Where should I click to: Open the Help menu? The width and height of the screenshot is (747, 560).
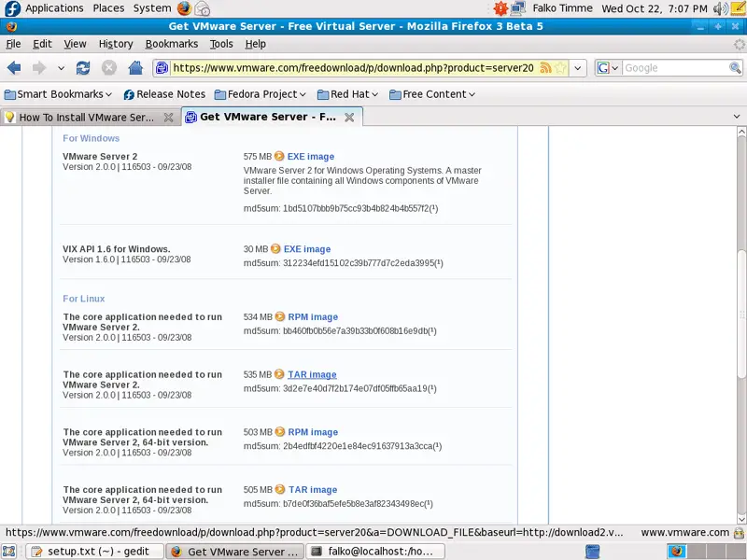point(255,44)
